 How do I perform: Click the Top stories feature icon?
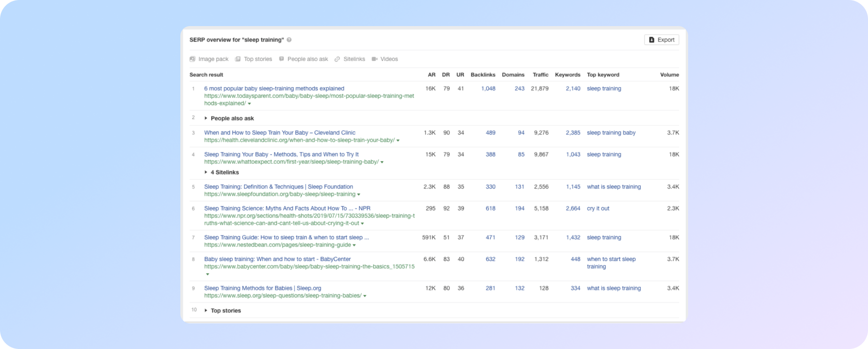238,59
